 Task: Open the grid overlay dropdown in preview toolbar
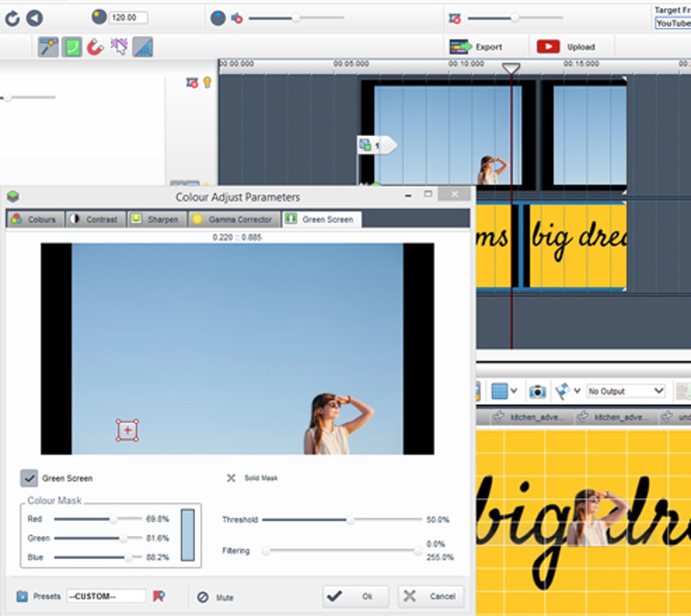point(514,391)
